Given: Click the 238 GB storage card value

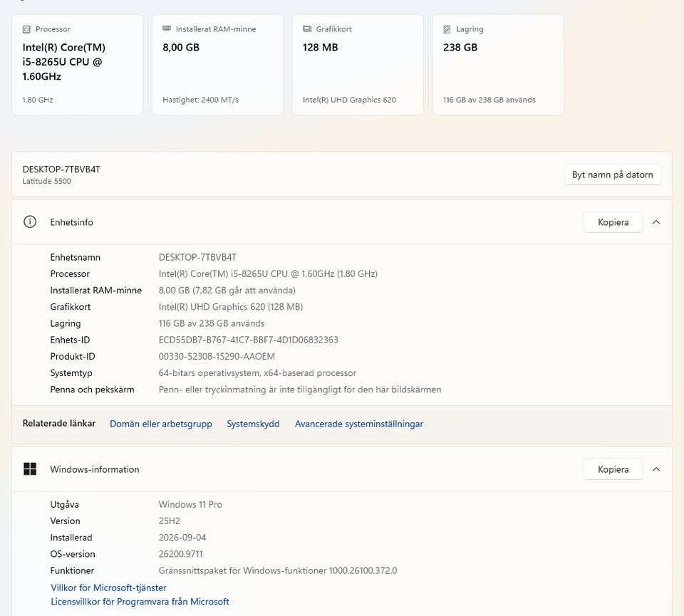Looking at the screenshot, I should point(460,48).
